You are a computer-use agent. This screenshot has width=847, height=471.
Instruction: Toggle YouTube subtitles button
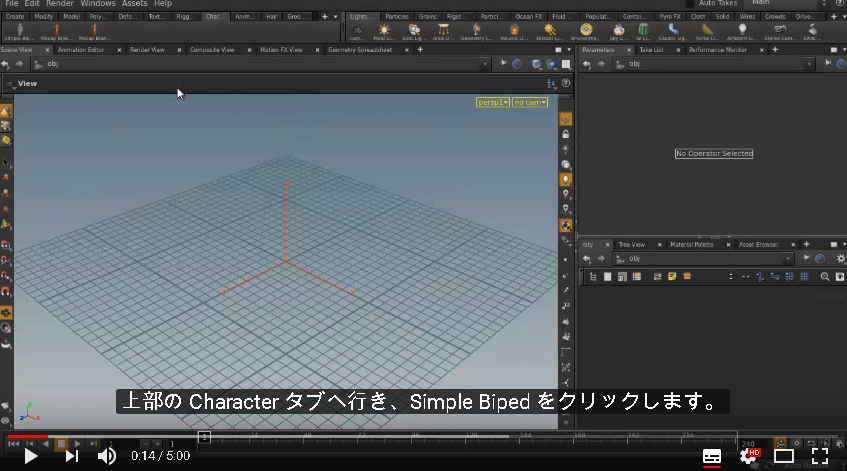[x=711, y=456]
